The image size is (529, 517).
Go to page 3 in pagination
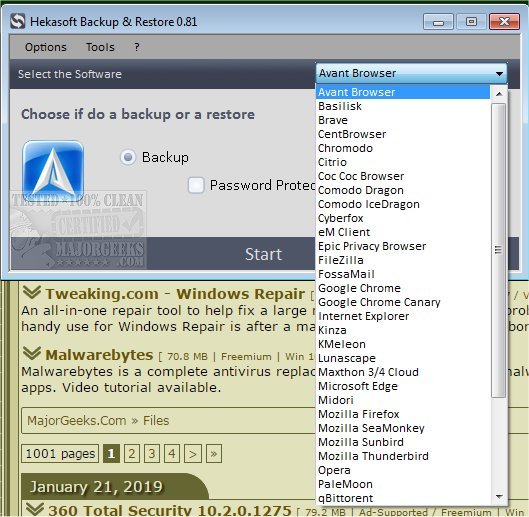click(x=152, y=454)
